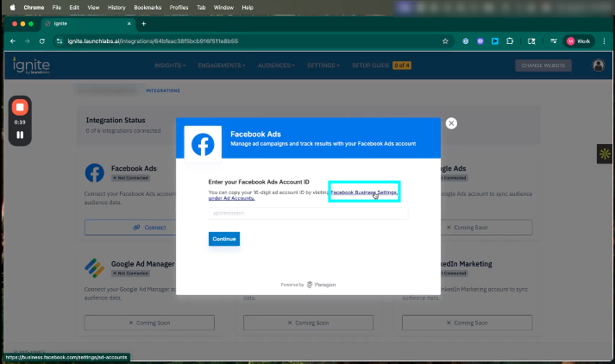Click the Integration Status heading
The height and width of the screenshot is (364, 615).
point(116,120)
